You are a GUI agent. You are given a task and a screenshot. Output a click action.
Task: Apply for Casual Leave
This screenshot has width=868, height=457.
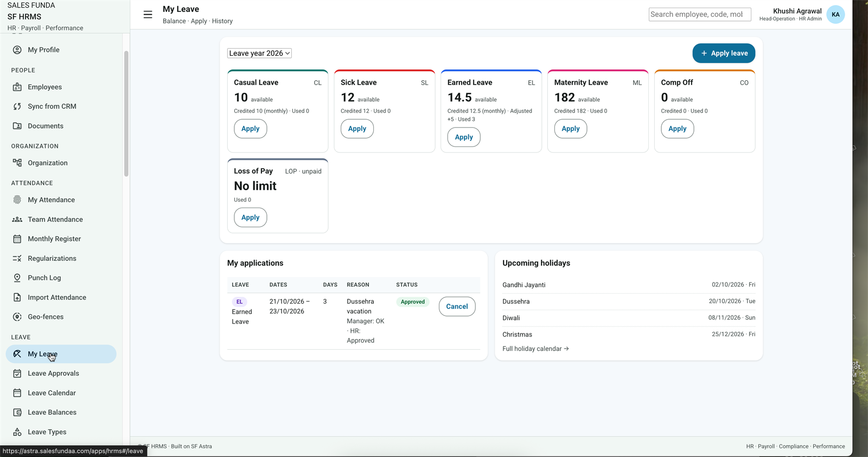click(251, 129)
